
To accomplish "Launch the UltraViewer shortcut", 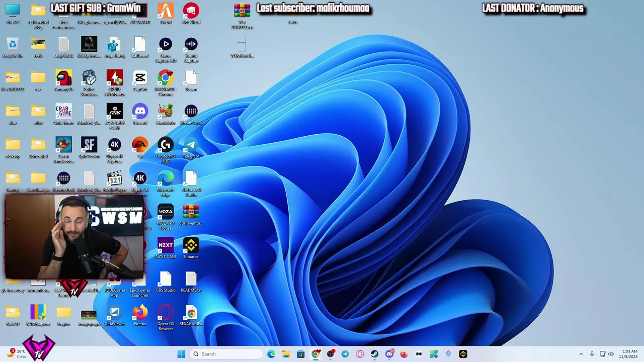I will coord(115,315).
